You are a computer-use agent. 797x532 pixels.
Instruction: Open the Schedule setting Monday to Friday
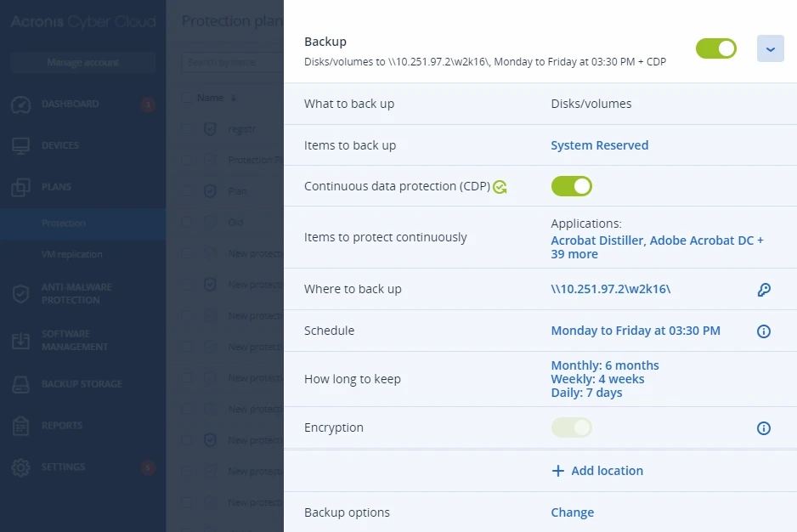[636, 331]
